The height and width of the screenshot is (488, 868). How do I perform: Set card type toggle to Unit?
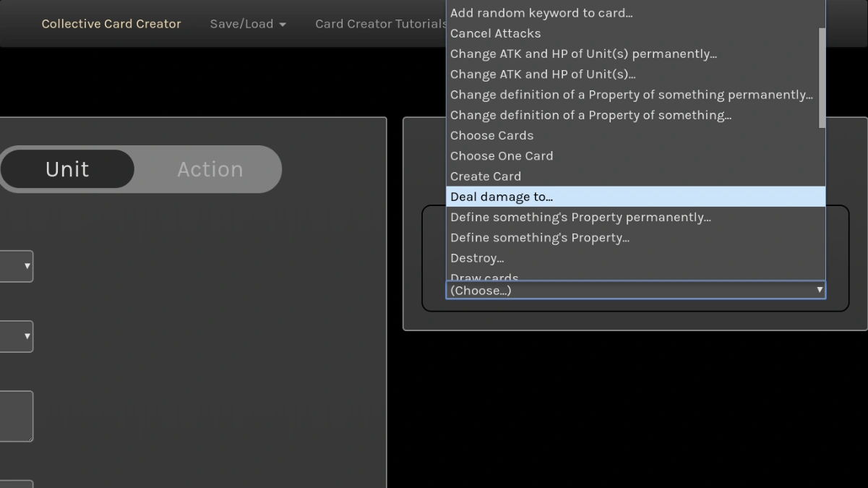point(67,169)
